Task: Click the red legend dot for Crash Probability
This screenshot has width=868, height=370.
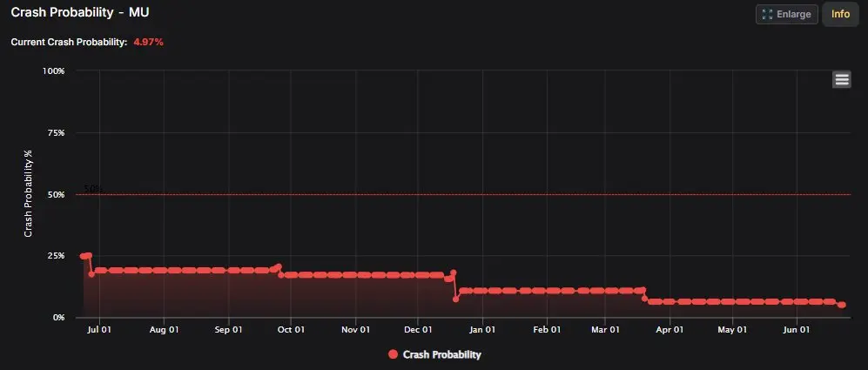Action: click(393, 354)
